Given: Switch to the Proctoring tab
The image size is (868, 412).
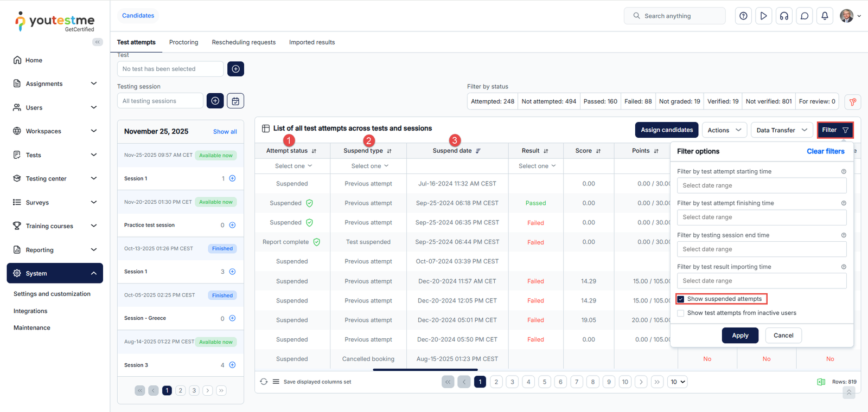Looking at the screenshot, I should pyautogui.click(x=183, y=42).
